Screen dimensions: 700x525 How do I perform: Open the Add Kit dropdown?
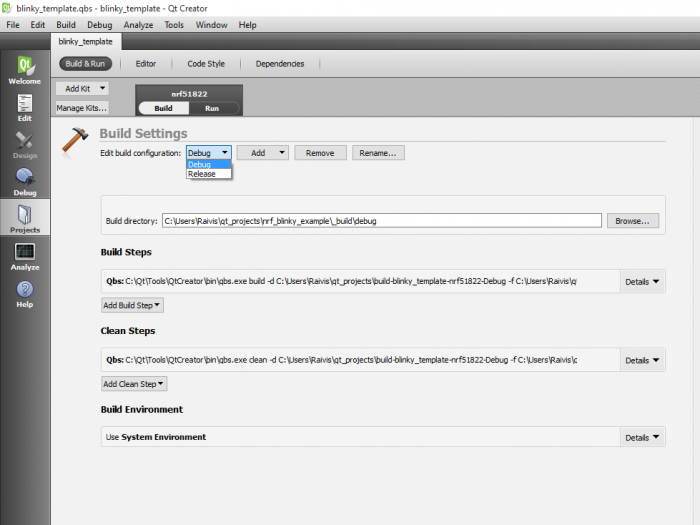tap(82, 88)
